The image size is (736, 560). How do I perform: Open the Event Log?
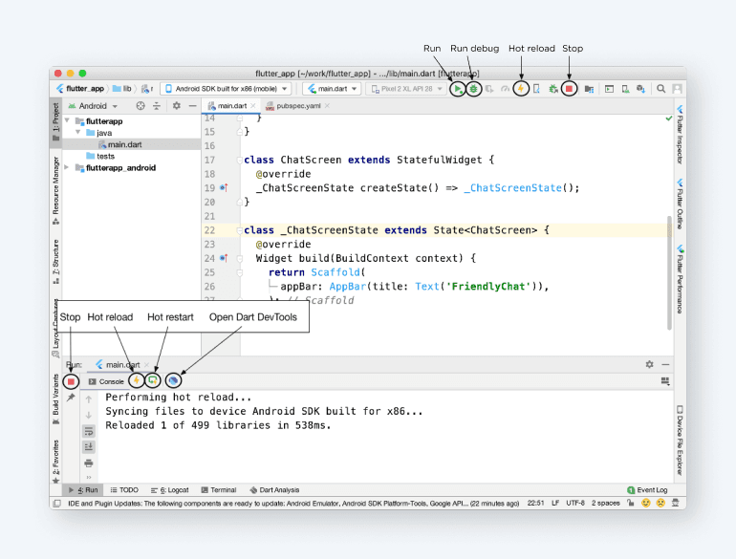[x=647, y=490]
